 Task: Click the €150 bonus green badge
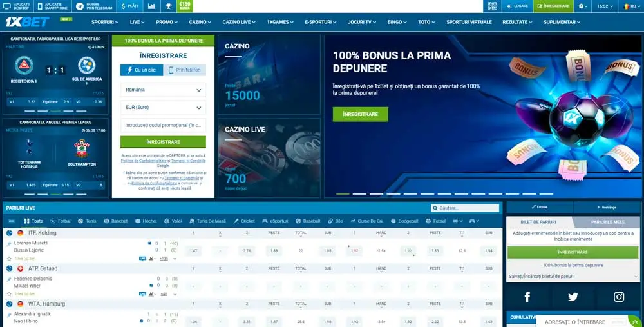click(185, 6)
